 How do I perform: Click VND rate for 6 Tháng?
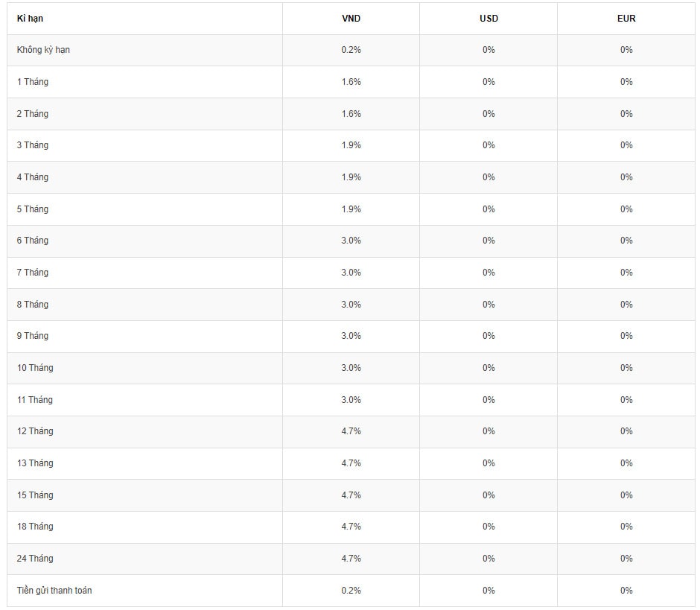[351, 241]
